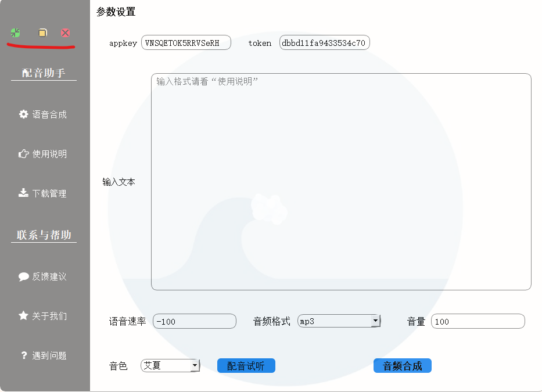Select the token input field
The height and width of the screenshot is (392, 542).
[x=324, y=42]
